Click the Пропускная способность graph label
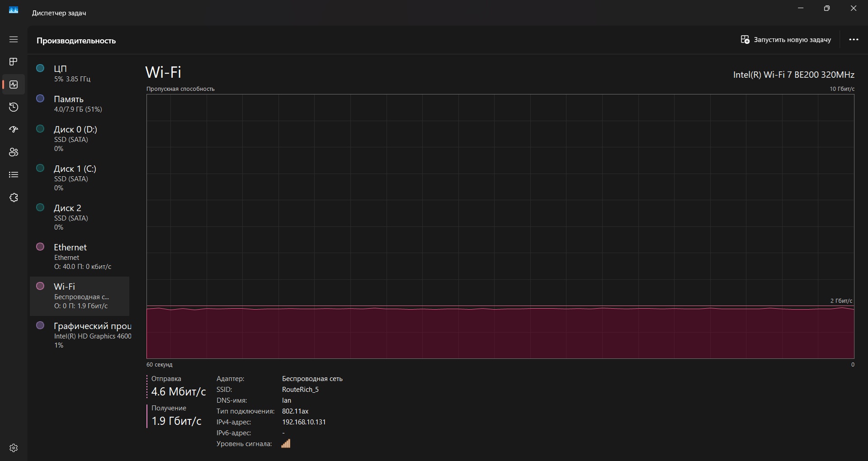This screenshot has height=461, width=868. (180, 89)
